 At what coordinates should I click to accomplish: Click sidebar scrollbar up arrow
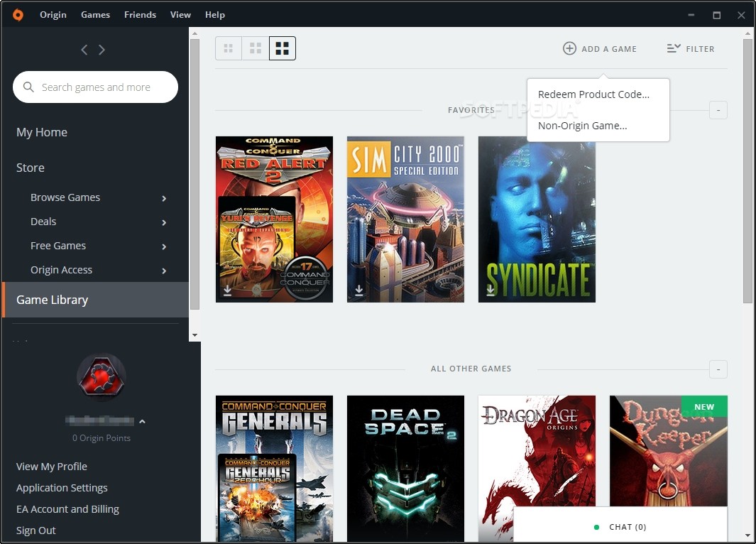tap(195, 34)
